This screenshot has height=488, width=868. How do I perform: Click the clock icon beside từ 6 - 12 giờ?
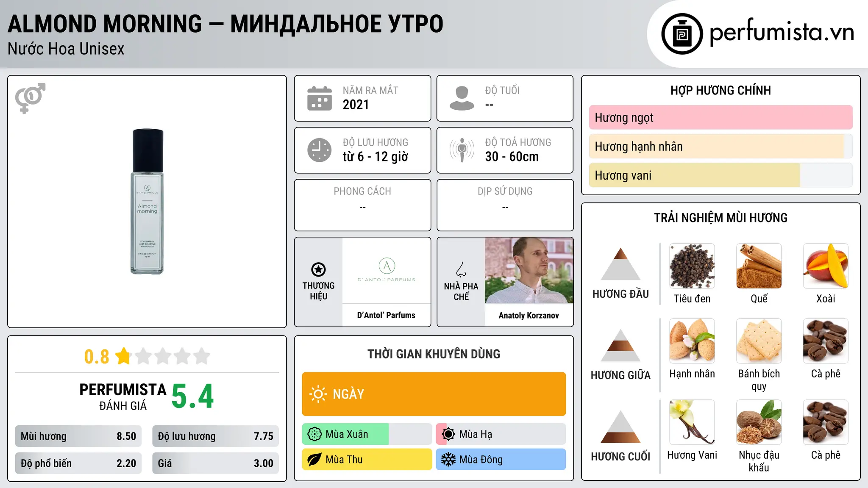click(319, 150)
